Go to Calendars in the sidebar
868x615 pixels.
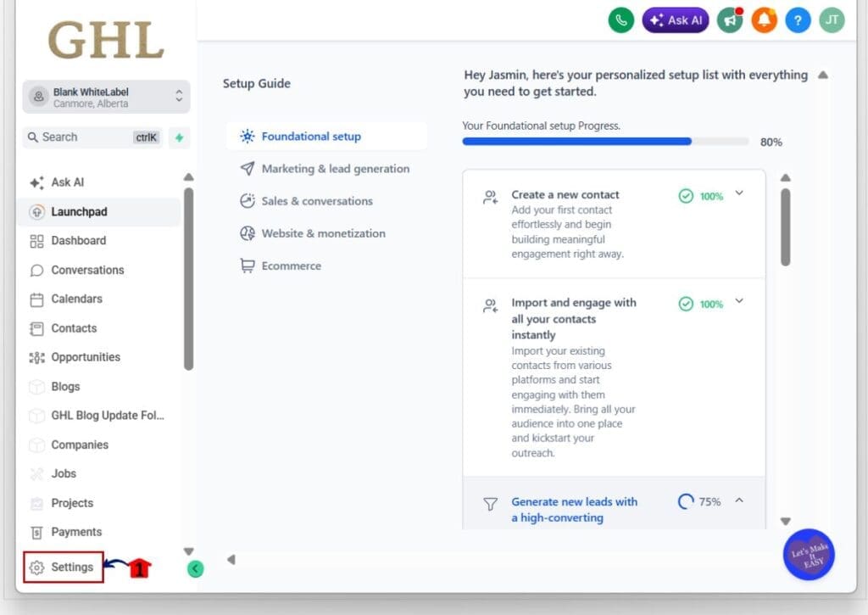coord(98,299)
